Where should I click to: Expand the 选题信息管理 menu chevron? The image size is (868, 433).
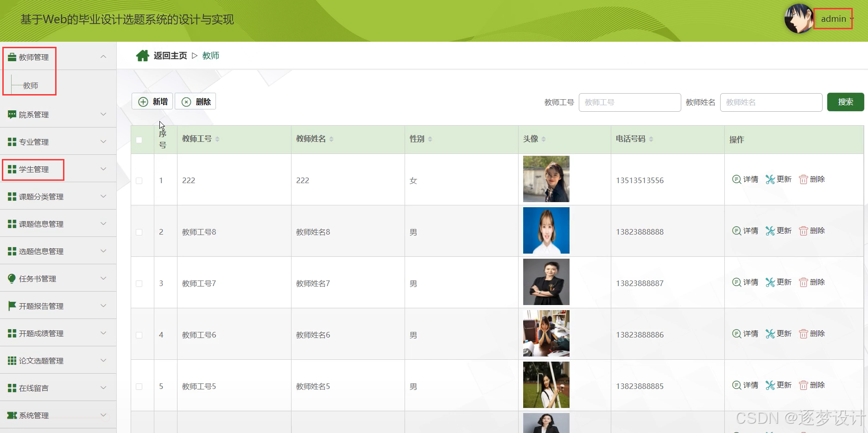tap(103, 251)
